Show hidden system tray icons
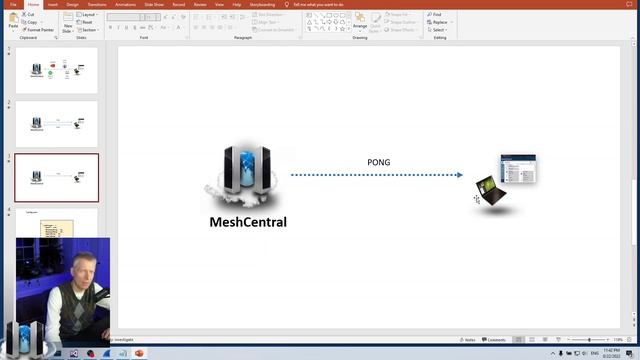Screen dimensions: 640x360 coord(553,353)
